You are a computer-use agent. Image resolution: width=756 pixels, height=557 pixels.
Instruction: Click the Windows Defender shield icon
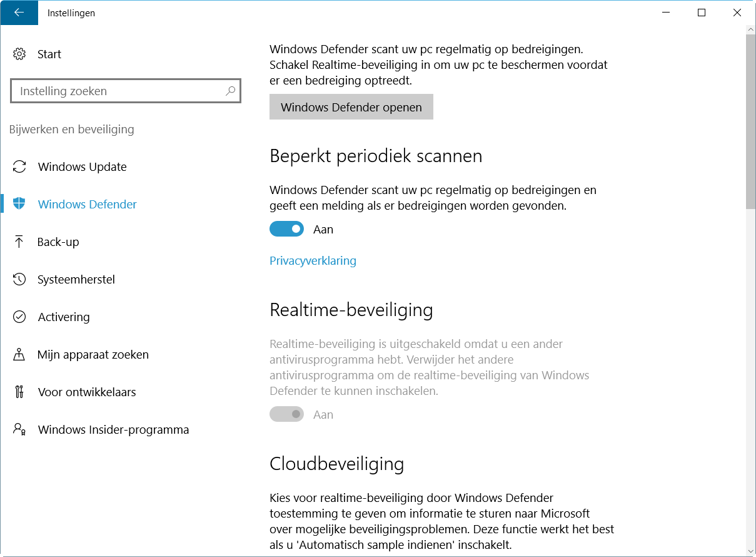coord(19,204)
